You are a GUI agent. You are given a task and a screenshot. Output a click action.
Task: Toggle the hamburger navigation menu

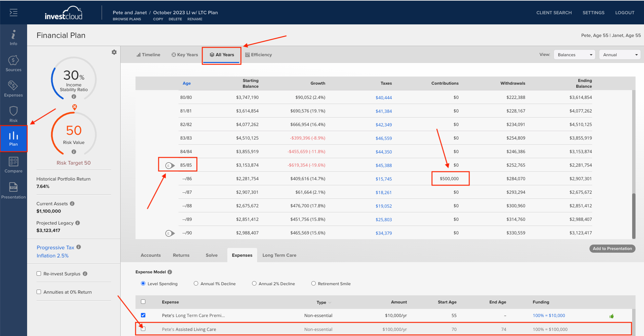coord(14,13)
